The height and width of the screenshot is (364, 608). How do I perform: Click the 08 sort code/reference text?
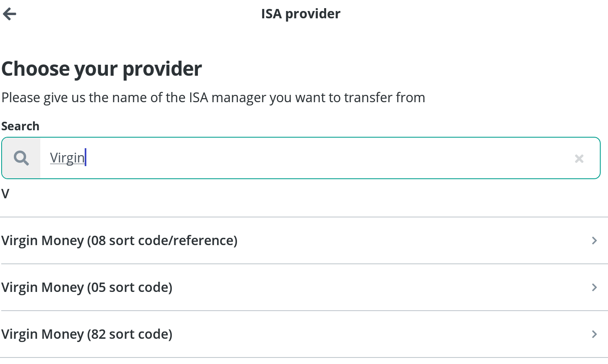(x=162, y=241)
